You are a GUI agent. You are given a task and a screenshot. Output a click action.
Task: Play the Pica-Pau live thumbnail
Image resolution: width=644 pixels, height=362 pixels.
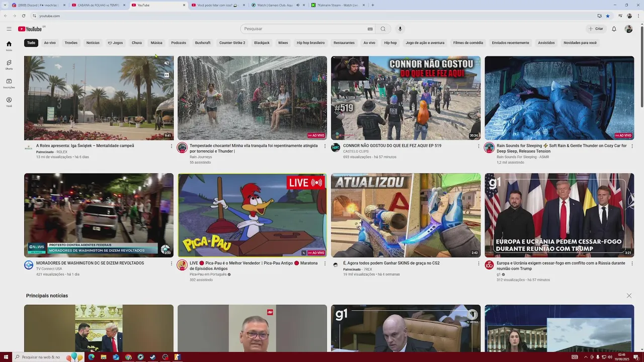(x=252, y=215)
